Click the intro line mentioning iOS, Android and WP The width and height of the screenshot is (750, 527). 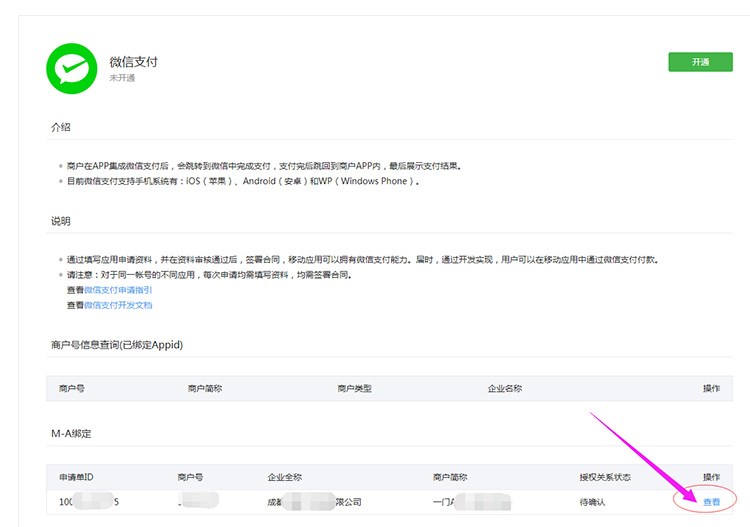(243, 181)
